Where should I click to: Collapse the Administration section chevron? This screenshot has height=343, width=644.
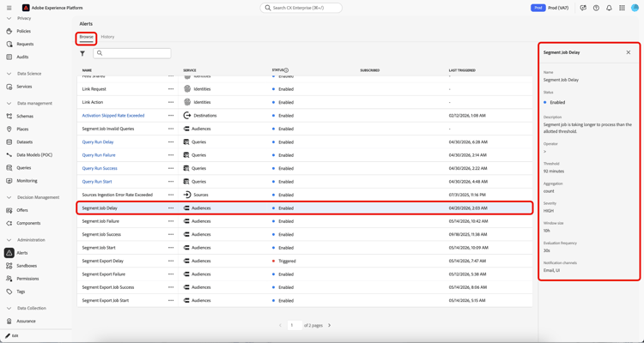[9, 240]
